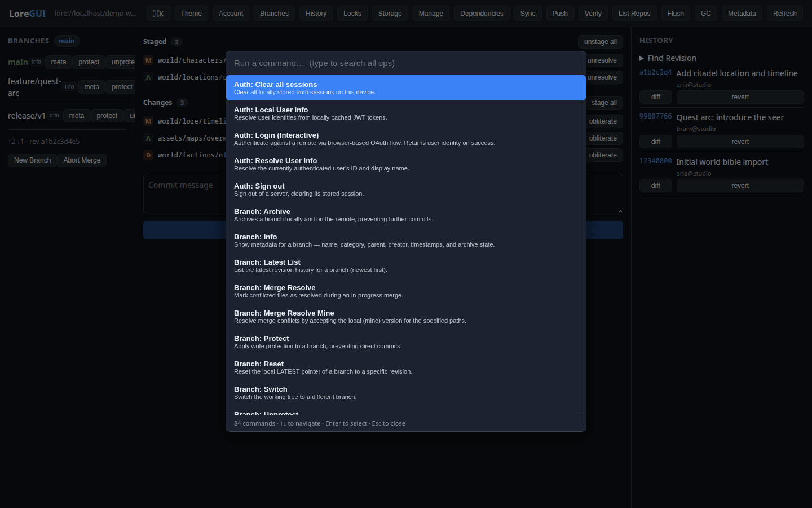Click status badge M of world/lore/timeline file
Screen dimensions: 812x508
(148, 121)
